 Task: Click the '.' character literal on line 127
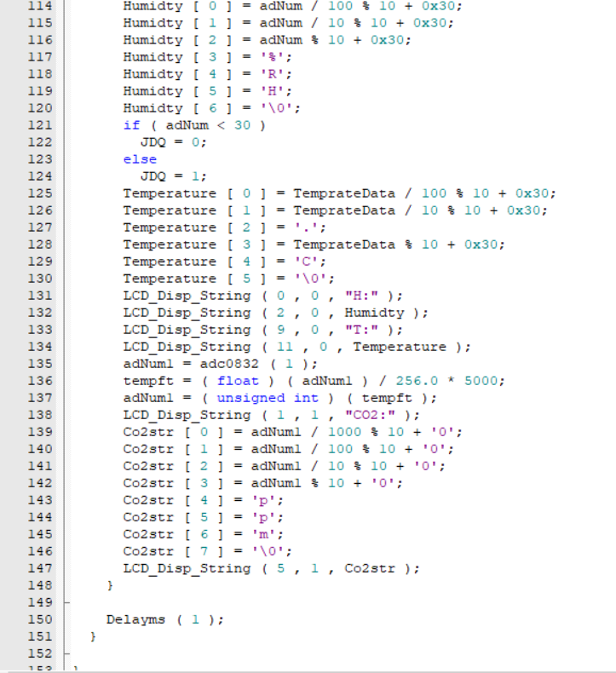[306, 227]
